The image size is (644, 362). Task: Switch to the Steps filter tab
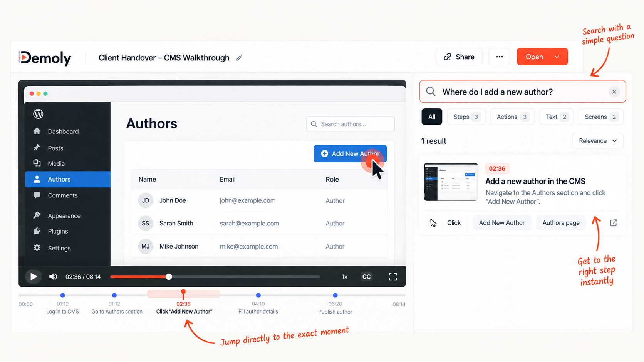[466, 117]
